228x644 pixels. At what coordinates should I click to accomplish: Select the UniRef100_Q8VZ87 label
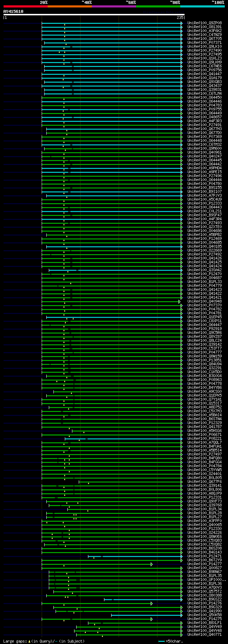204,336
